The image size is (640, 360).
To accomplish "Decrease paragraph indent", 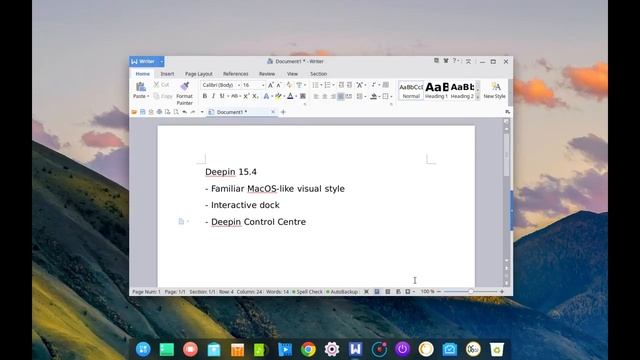I will click(x=341, y=85).
